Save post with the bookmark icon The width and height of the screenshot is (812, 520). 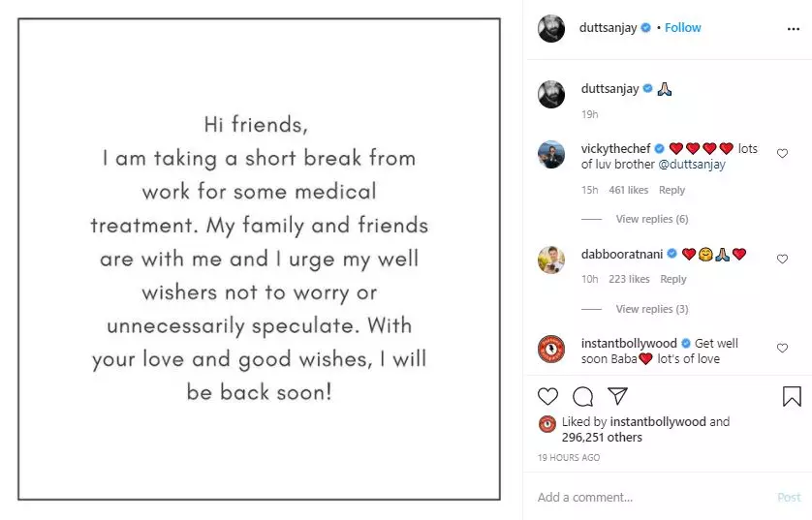[x=792, y=396]
